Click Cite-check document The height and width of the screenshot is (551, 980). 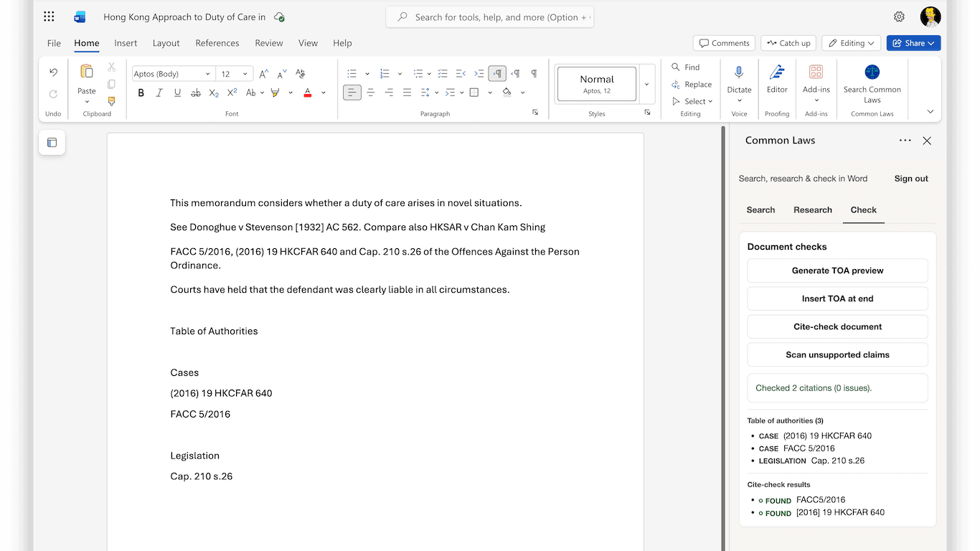click(837, 326)
